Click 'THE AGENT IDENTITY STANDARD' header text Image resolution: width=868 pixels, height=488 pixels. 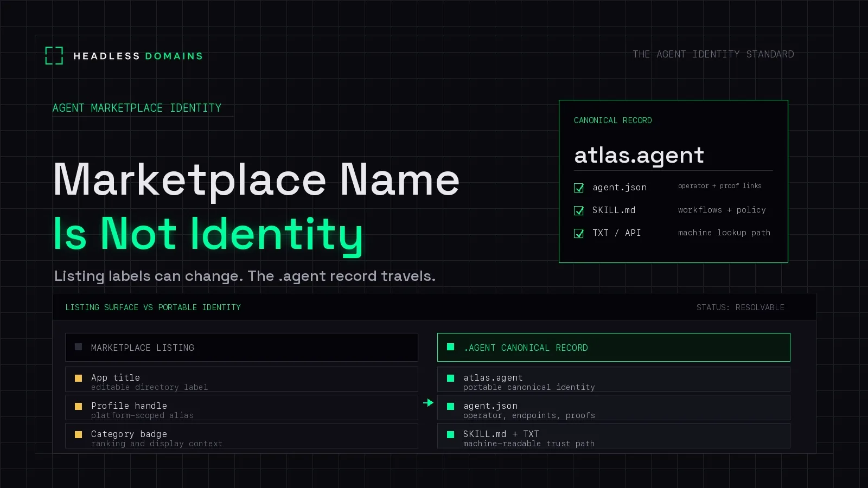tap(713, 54)
